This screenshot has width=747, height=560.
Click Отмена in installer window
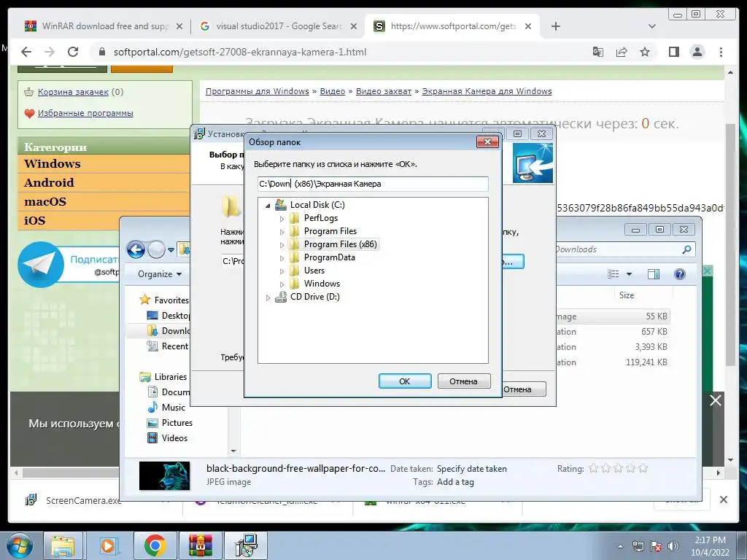pyautogui.click(x=523, y=389)
